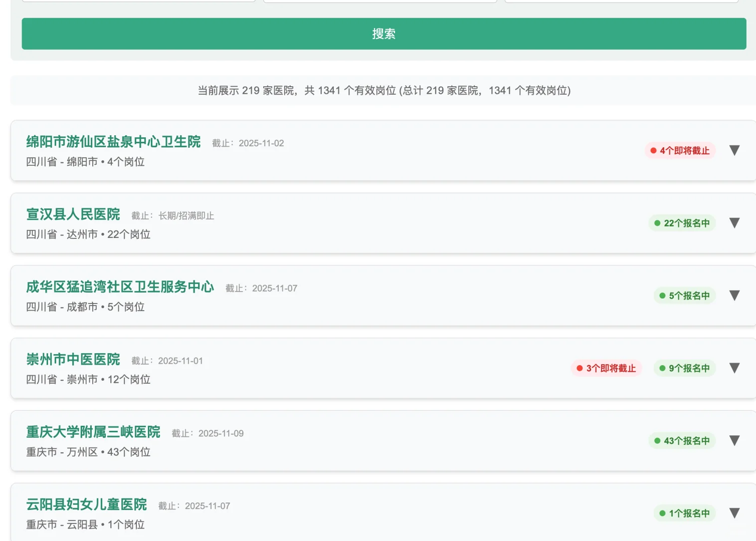Image resolution: width=756 pixels, height=541 pixels.
Task: Open the 重庆大学附属三峡医院 hospital link
Action: (93, 432)
